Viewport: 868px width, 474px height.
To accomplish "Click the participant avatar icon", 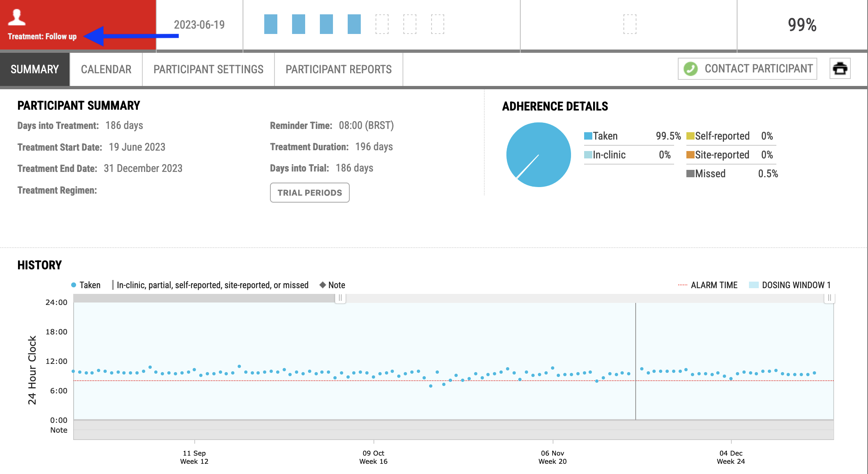I will [x=17, y=17].
